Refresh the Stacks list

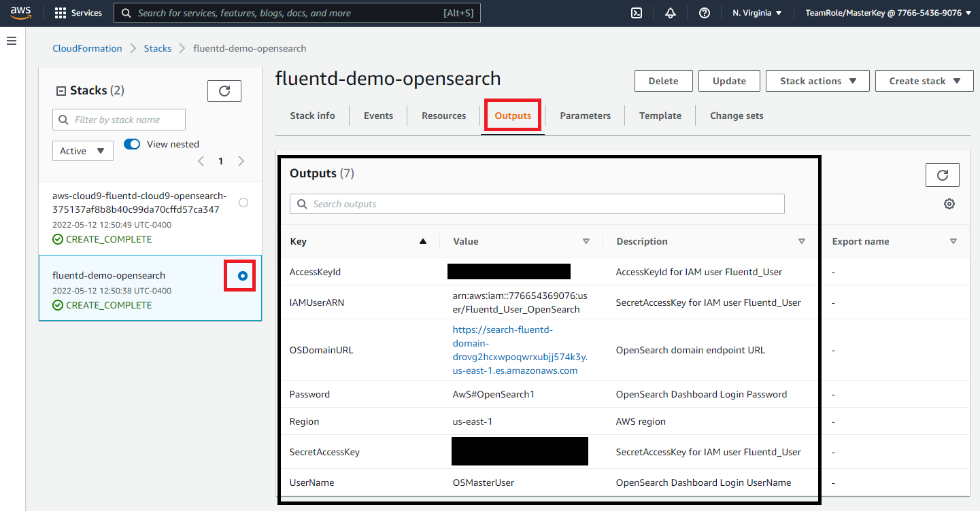click(224, 90)
